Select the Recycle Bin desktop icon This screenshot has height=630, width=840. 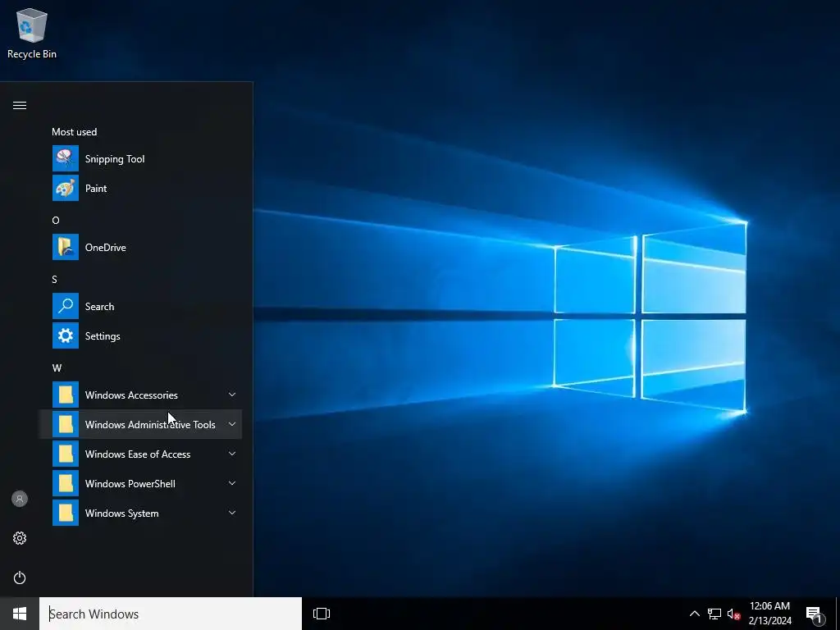[x=32, y=34]
